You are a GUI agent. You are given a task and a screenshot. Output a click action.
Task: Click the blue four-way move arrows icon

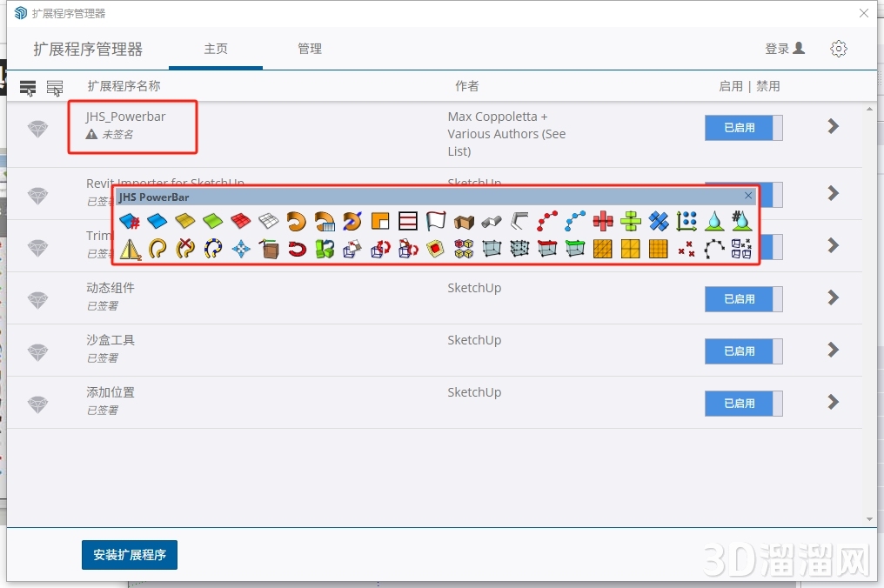[241, 250]
